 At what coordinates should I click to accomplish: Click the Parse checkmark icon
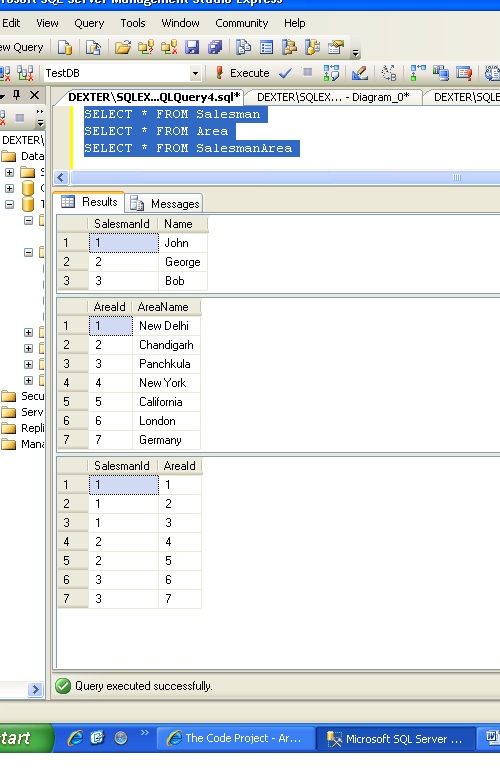[x=285, y=73]
